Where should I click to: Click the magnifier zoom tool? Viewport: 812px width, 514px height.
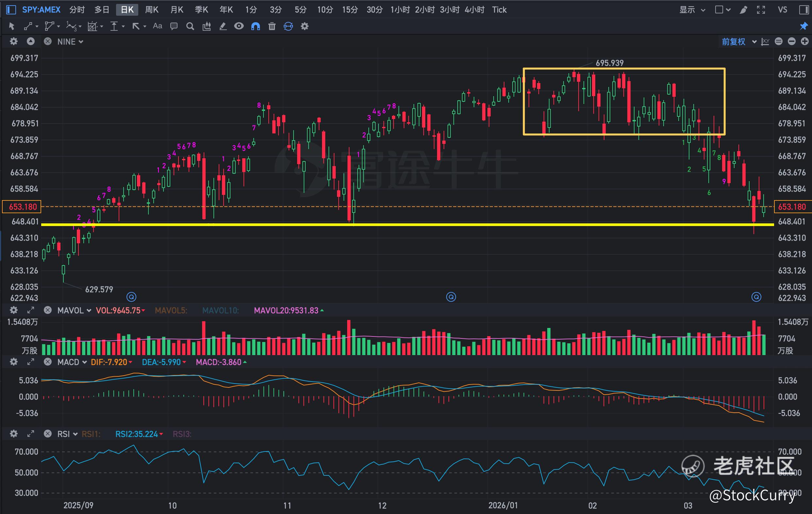(x=190, y=26)
